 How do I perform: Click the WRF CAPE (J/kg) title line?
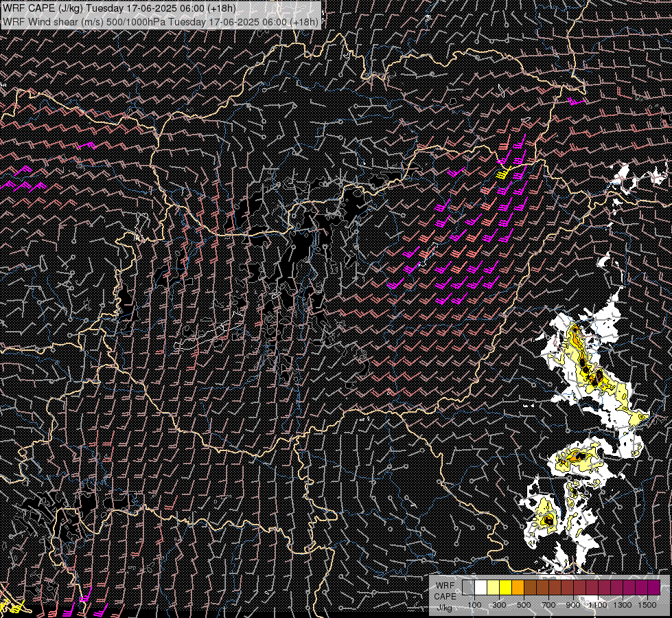pos(119,8)
